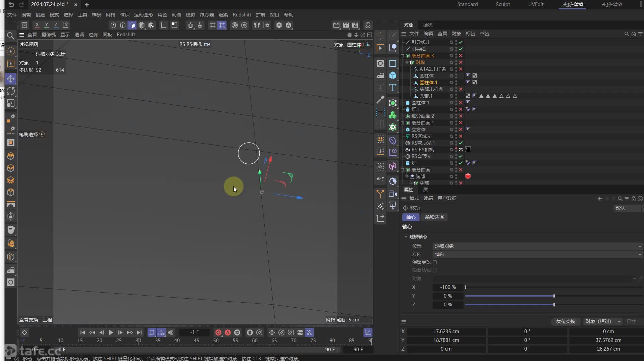Screen dimensions: 644x361
Task: Collapse 对称 tree node
Action: coord(407,62)
